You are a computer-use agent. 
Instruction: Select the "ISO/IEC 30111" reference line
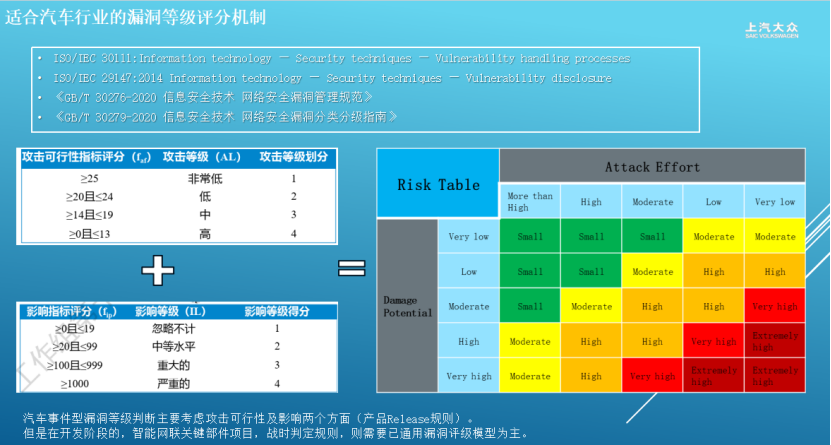point(342,58)
